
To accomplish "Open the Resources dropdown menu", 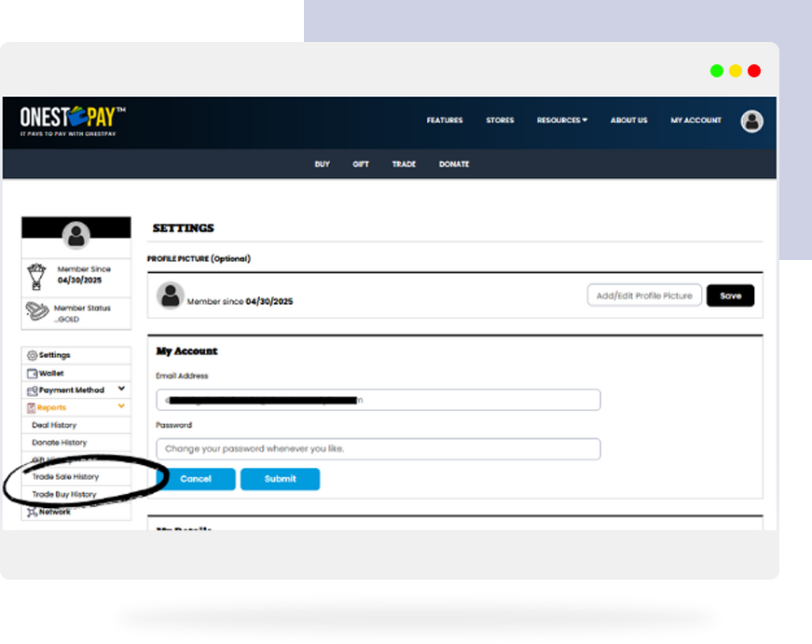I will point(561,120).
